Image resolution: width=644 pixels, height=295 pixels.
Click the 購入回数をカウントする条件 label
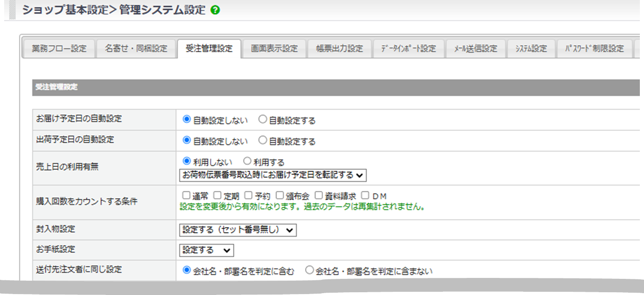(x=87, y=201)
